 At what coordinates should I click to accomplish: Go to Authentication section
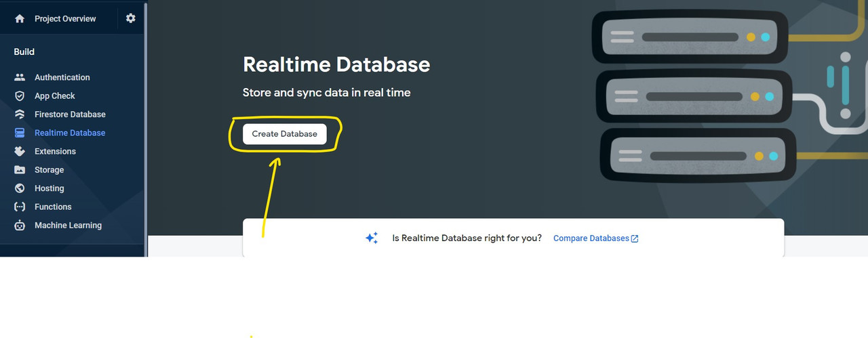(x=62, y=77)
